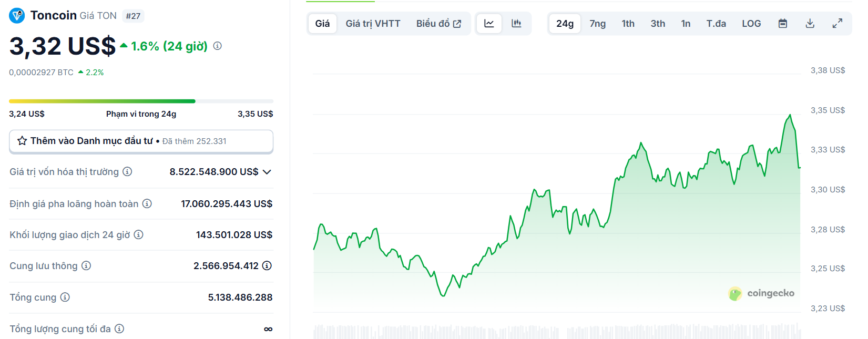Screen dimensions: 868x339
Task: Select 24g time range
Action: tap(565, 24)
